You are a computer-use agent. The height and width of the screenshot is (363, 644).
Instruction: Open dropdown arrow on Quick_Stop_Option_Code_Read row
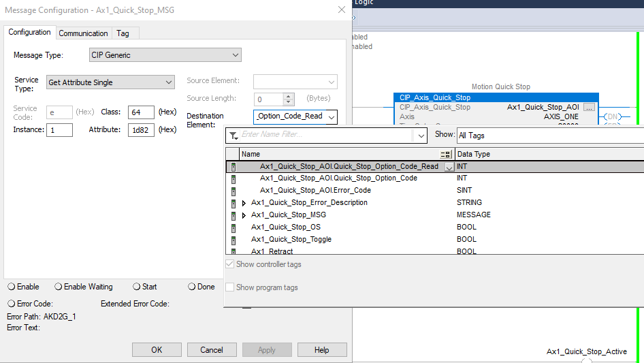click(449, 167)
